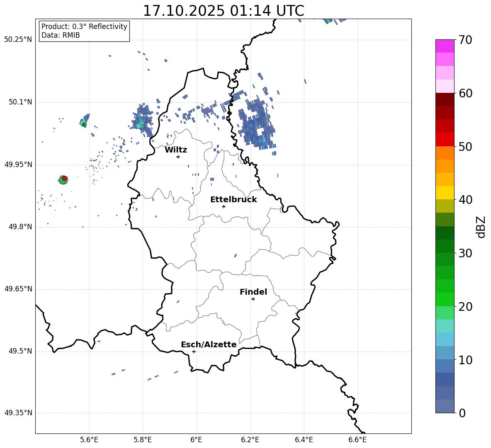Screen dimensions: 491x448
Task: Click the colorbar 40 tick label
Action: [465, 200]
